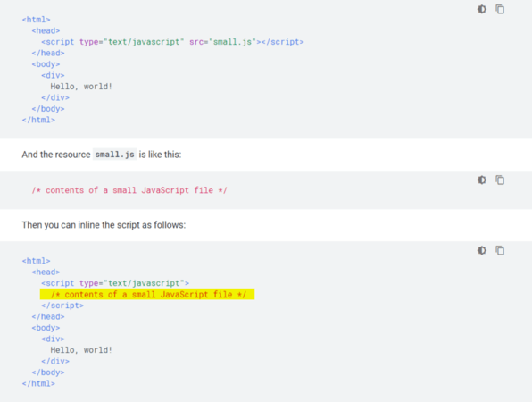Screen dimensions: 532x402
Task: Copy the small.js comment code block
Action: tap(500, 180)
